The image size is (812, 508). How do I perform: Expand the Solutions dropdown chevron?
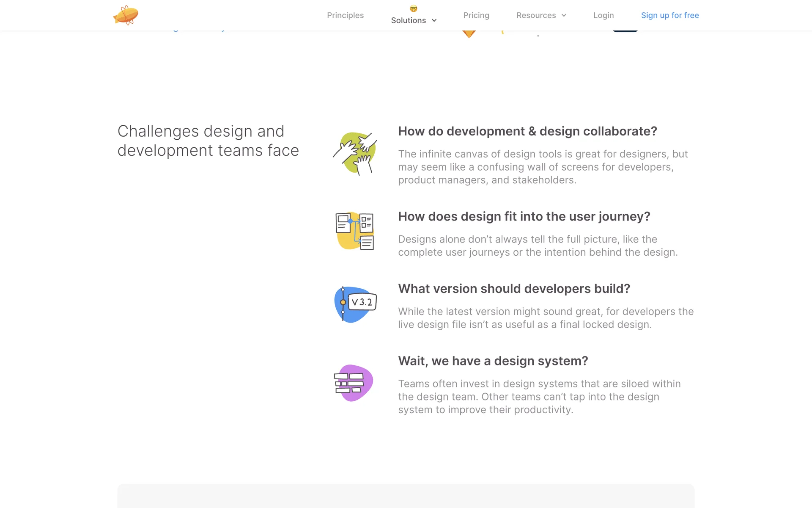[x=434, y=20]
